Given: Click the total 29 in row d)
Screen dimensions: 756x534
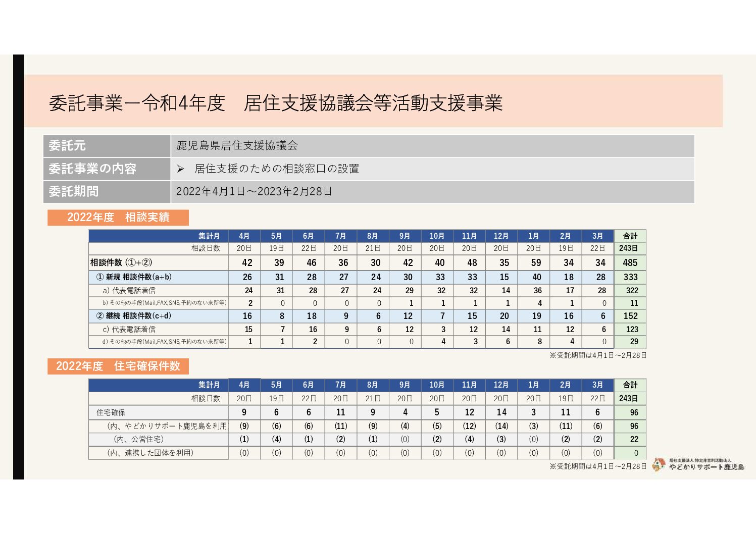Looking at the screenshot, I should (634, 342).
